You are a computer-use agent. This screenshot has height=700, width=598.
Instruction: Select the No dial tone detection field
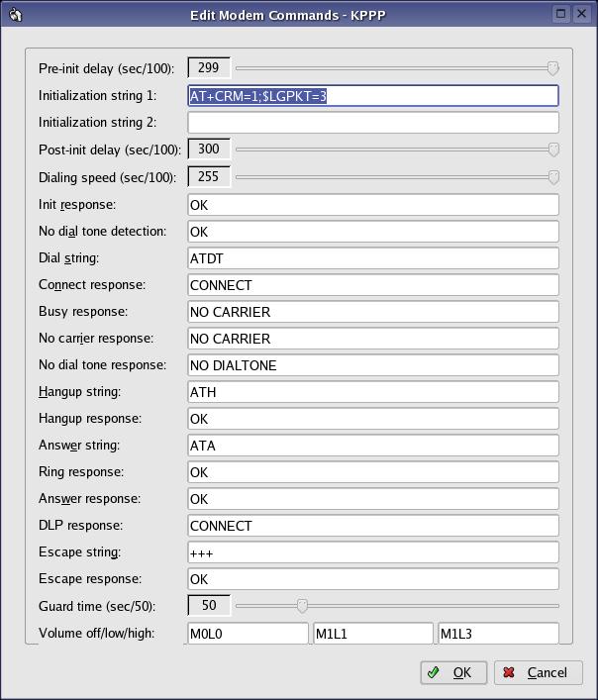click(x=373, y=232)
